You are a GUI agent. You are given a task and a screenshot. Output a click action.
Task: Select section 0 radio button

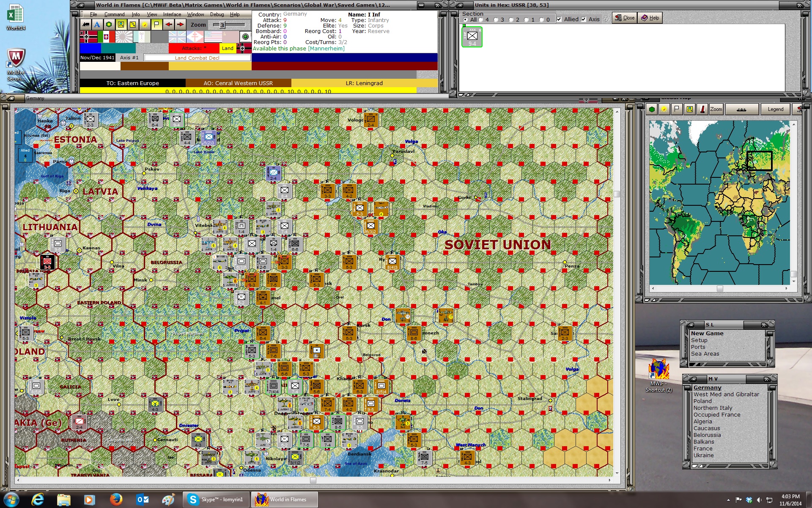tap(542, 19)
